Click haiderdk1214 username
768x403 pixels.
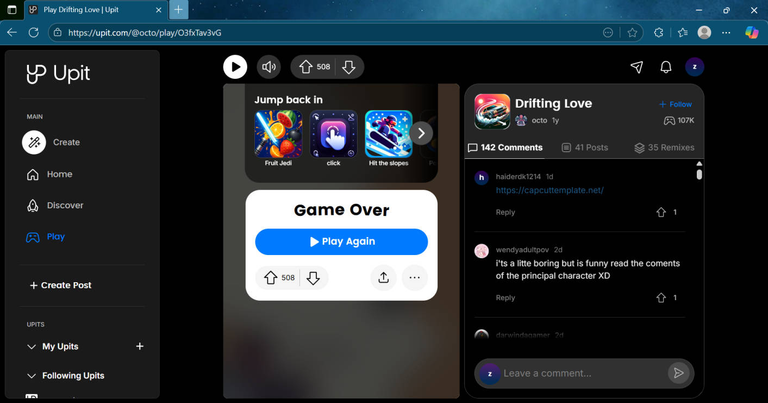tap(518, 176)
